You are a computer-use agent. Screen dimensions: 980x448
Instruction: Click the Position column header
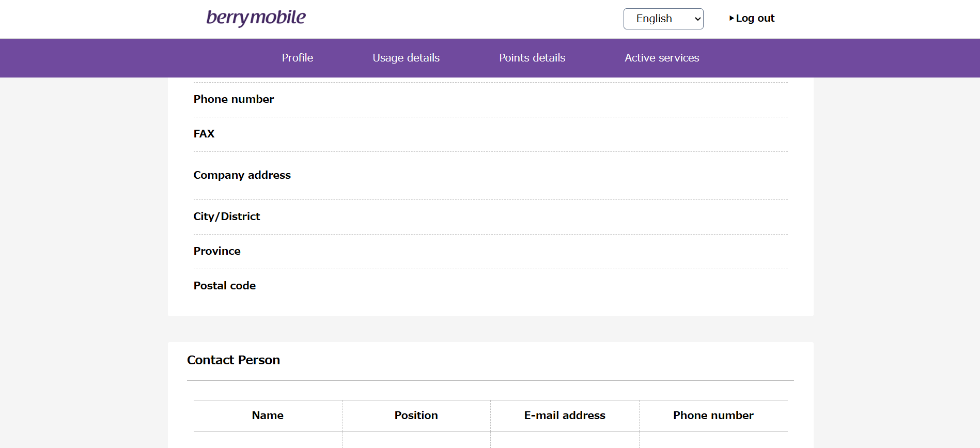pos(416,415)
